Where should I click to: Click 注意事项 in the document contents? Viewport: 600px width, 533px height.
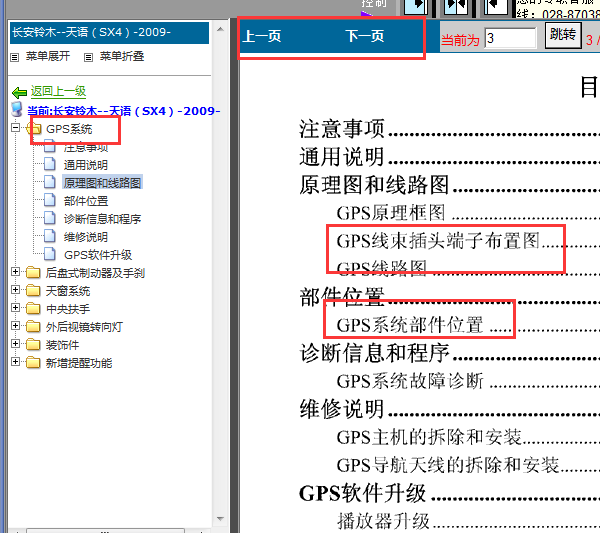click(341, 129)
